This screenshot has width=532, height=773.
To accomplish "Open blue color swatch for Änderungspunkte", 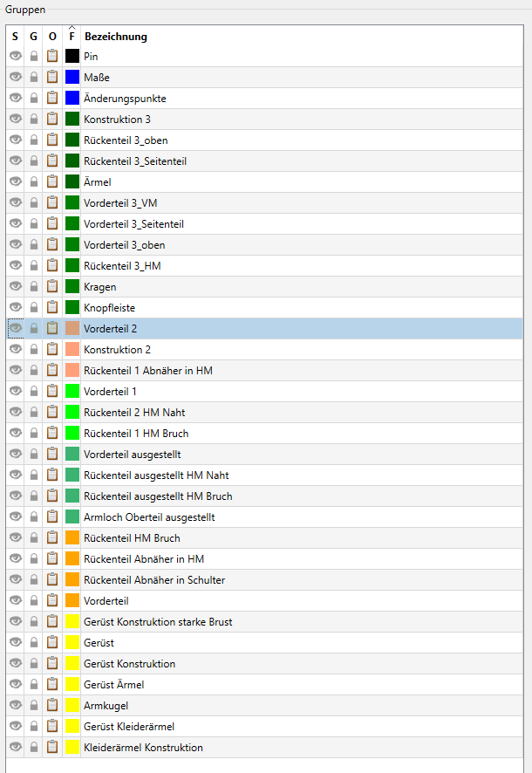I will point(72,99).
